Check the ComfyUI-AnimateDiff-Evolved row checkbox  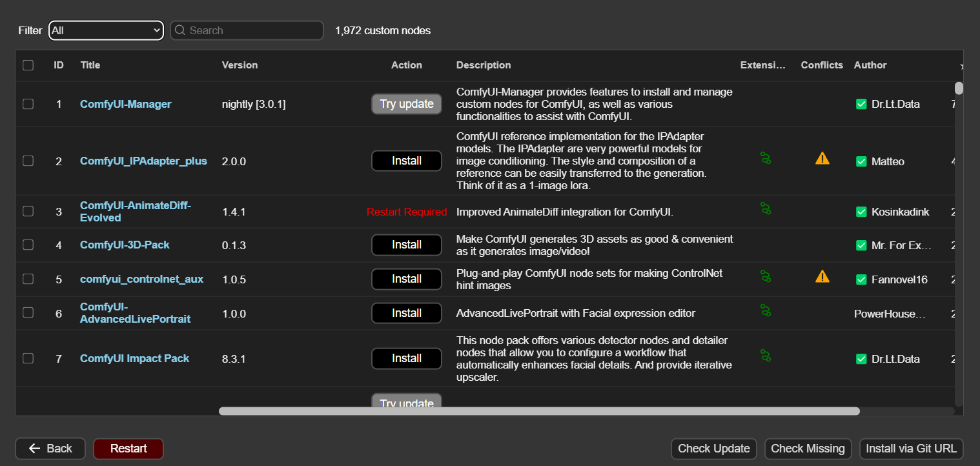click(x=28, y=211)
